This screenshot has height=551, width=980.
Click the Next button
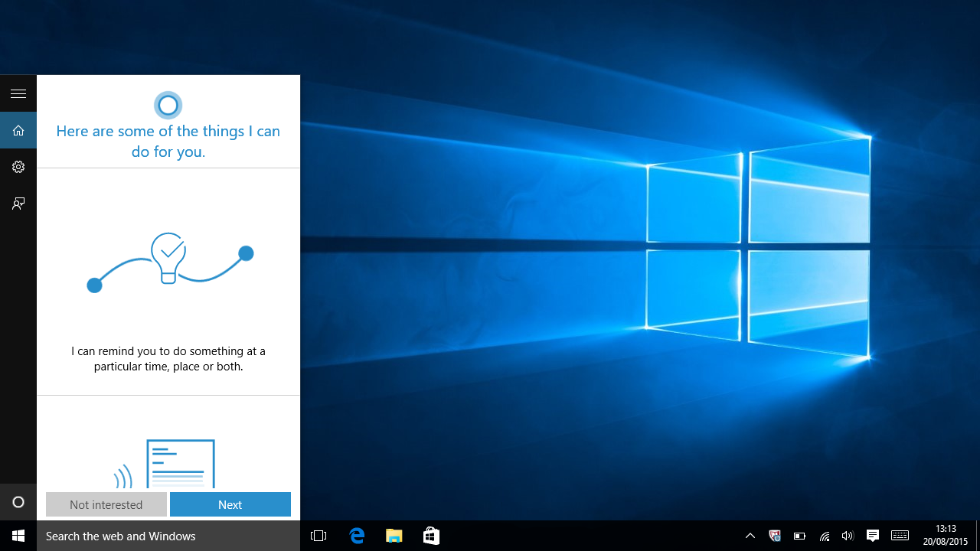coord(230,504)
